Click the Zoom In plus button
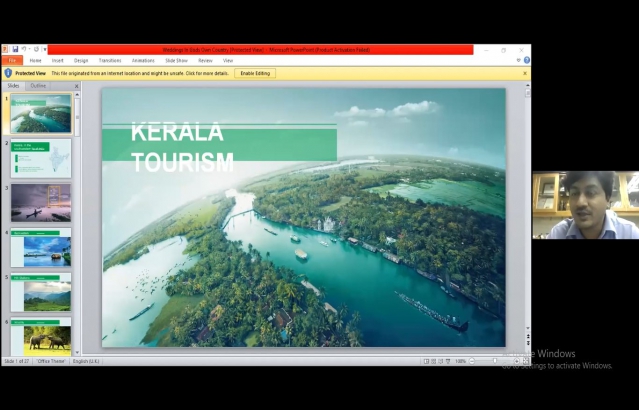639x410 pixels. pos(517,362)
